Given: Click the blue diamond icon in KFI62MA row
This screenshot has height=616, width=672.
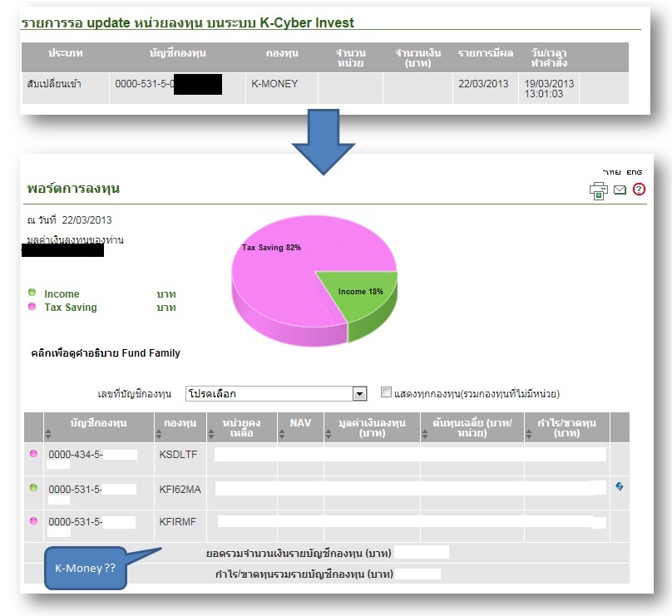Looking at the screenshot, I should [x=619, y=486].
